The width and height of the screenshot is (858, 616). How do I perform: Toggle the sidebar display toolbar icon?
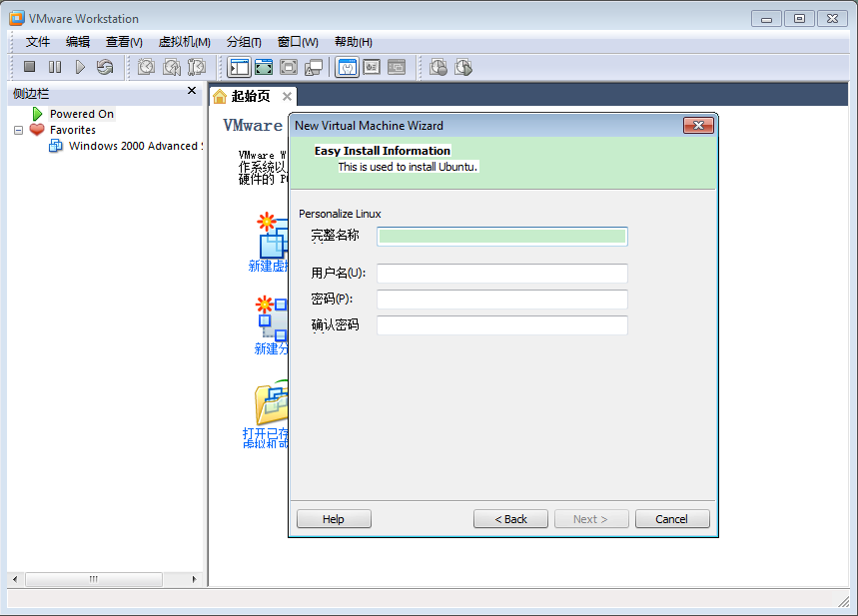(x=239, y=67)
